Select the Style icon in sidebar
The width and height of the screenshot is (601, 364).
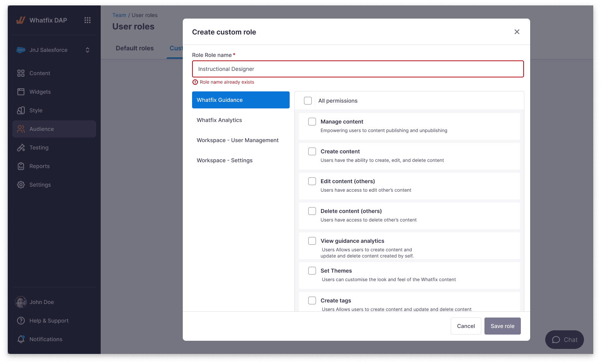pyautogui.click(x=21, y=110)
